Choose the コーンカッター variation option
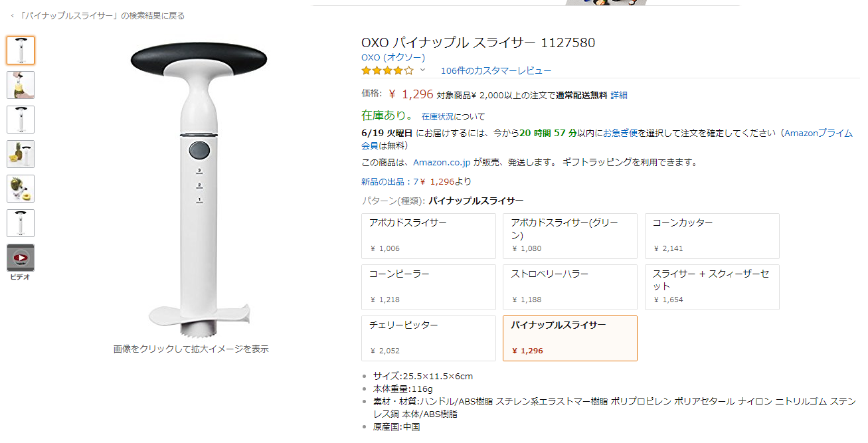Image resolution: width=868 pixels, height=443 pixels. (712, 236)
